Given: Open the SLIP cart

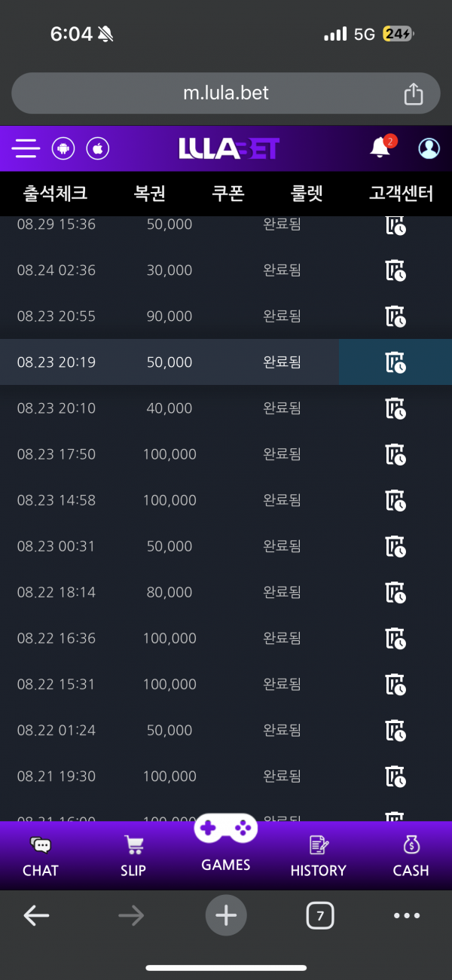Looking at the screenshot, I should 134,857.
